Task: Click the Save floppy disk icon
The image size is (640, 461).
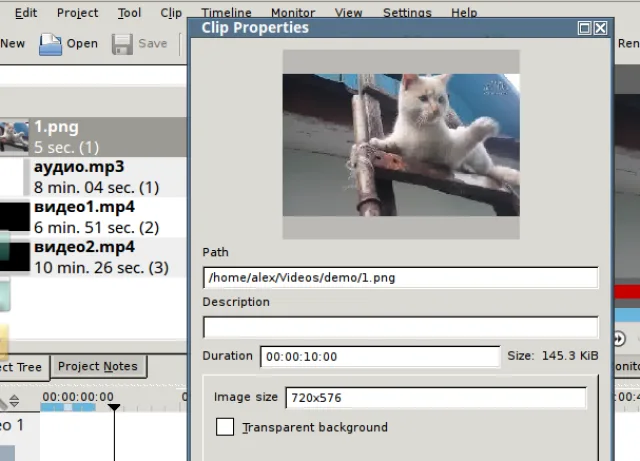Action: click(122, 44)
